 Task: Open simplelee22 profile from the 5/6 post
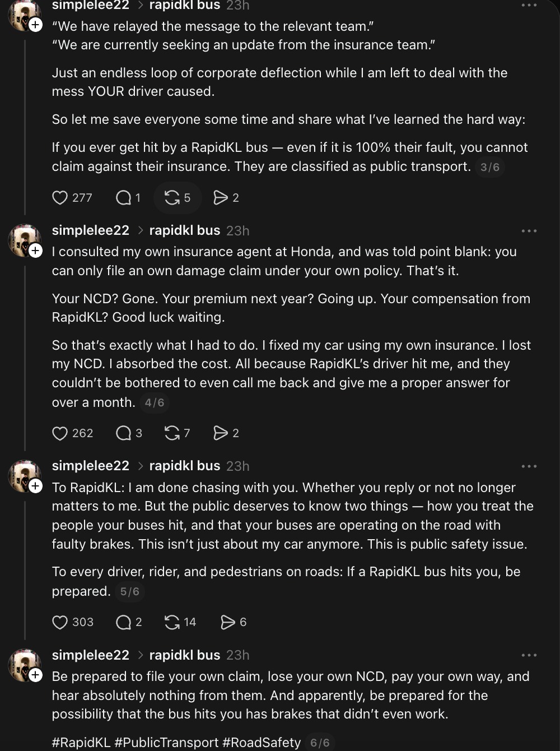click(90, 466)
